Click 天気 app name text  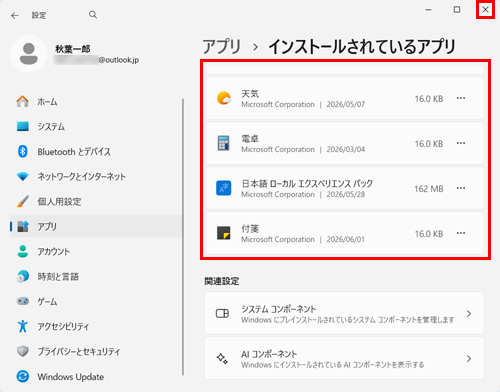tap(250, 94)
